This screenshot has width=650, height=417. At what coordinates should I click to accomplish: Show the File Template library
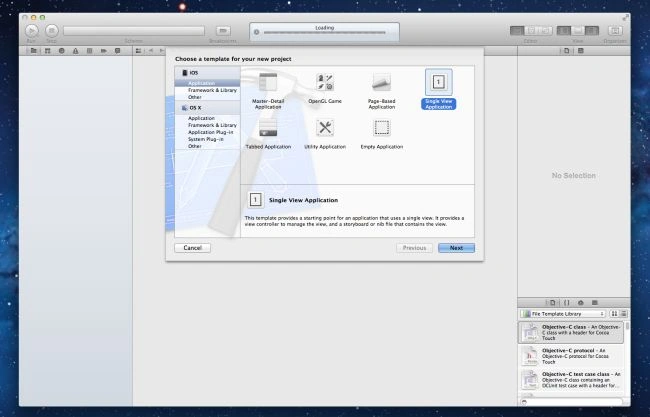tap(553, 303)
